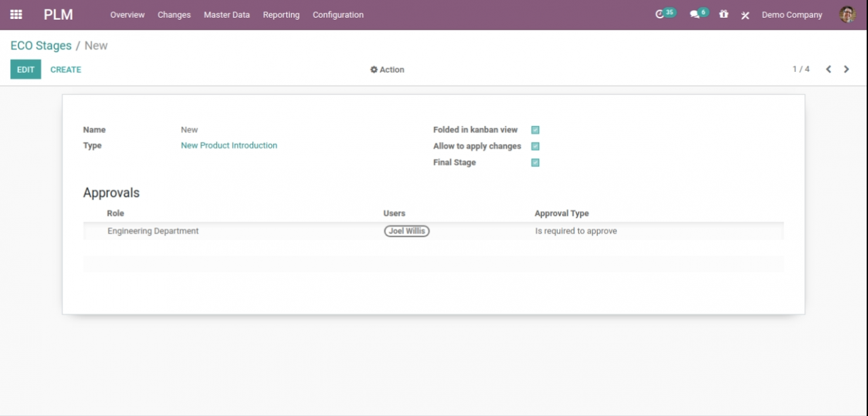
Task: Toggle the Final Stage checkbox
Action: [535, 162]
